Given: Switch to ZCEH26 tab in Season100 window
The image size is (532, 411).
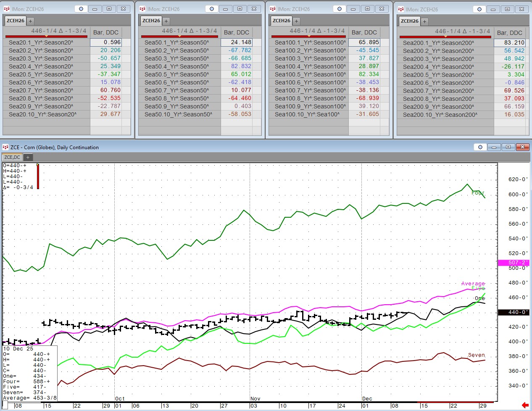Looking at the screenshot, I should (281, 21).
